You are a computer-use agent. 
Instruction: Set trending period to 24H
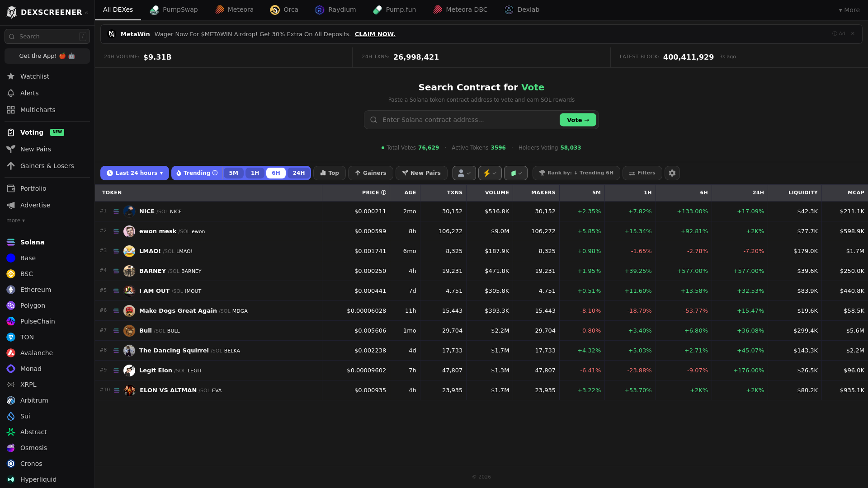(x=299, y=173)
